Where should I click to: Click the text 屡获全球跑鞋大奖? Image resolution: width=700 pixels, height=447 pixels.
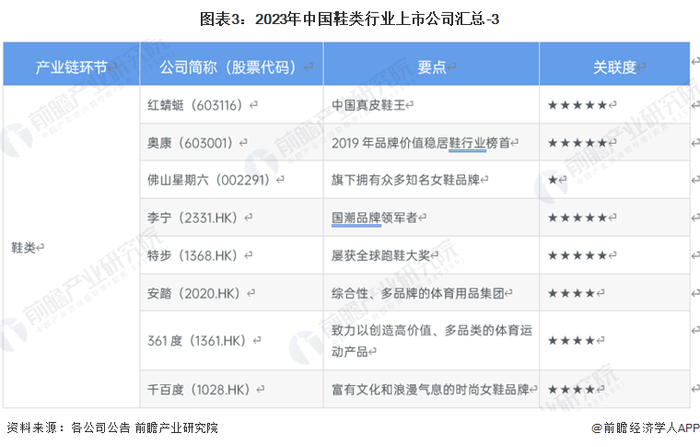click(x=381, y=255)
